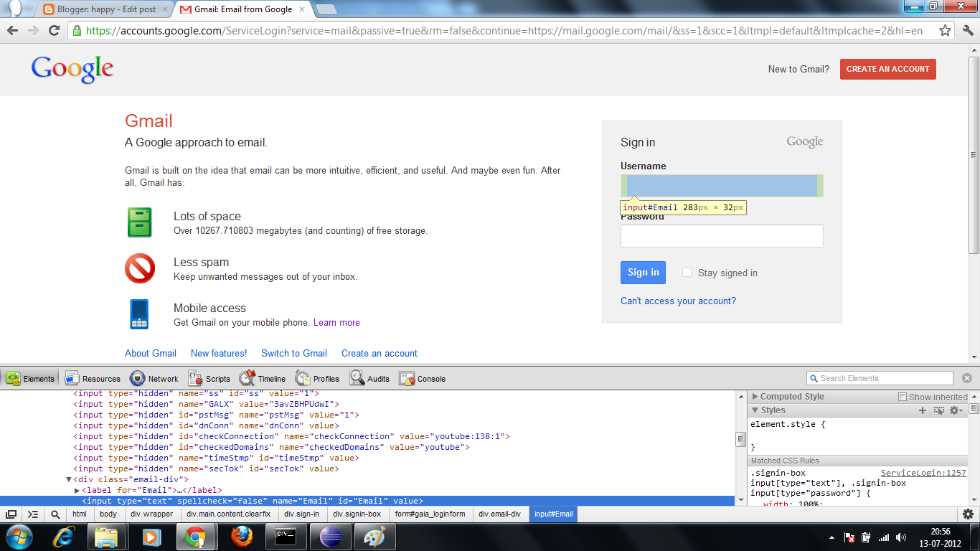Viewport: 980px width, 551px height.
Task: Focus the Search Elements box
Action: pos(880,378)
